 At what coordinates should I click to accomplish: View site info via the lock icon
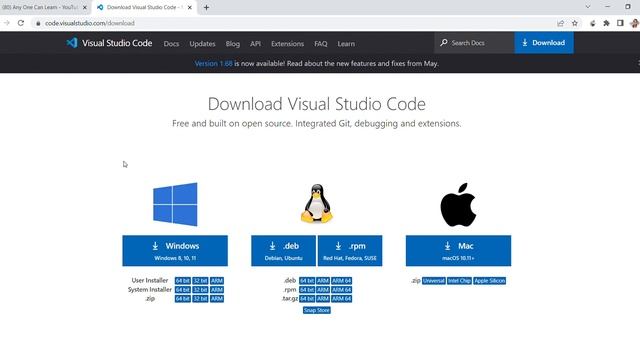[38, 23]
